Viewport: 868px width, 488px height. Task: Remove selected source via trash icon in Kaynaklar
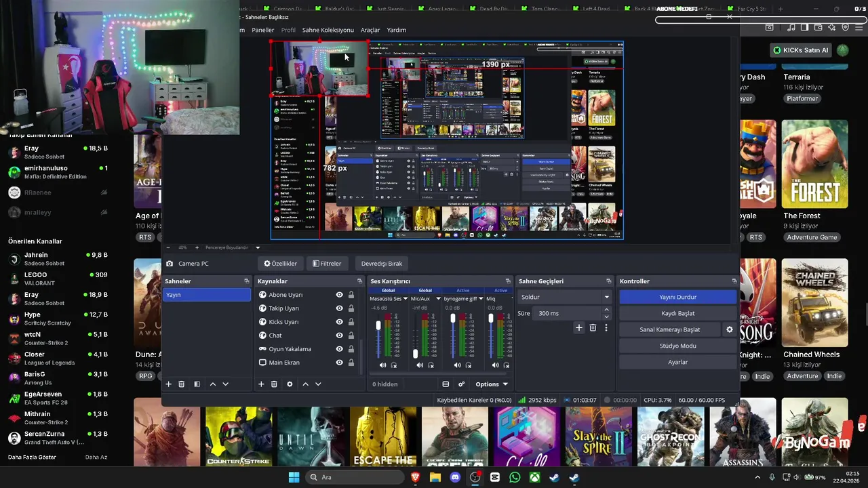pyautogui.click(x=274, y=384)
